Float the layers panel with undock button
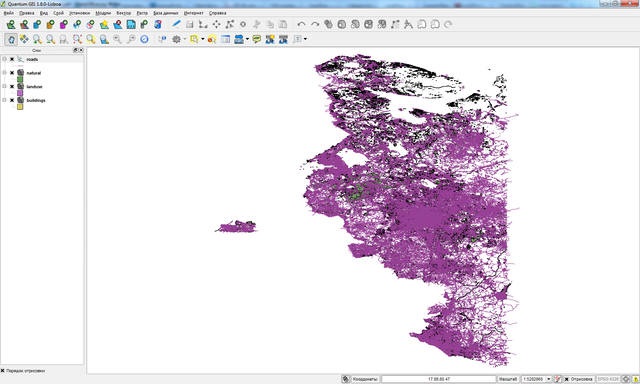The height and width of the screenshot is (384, 640). point(76,50)
